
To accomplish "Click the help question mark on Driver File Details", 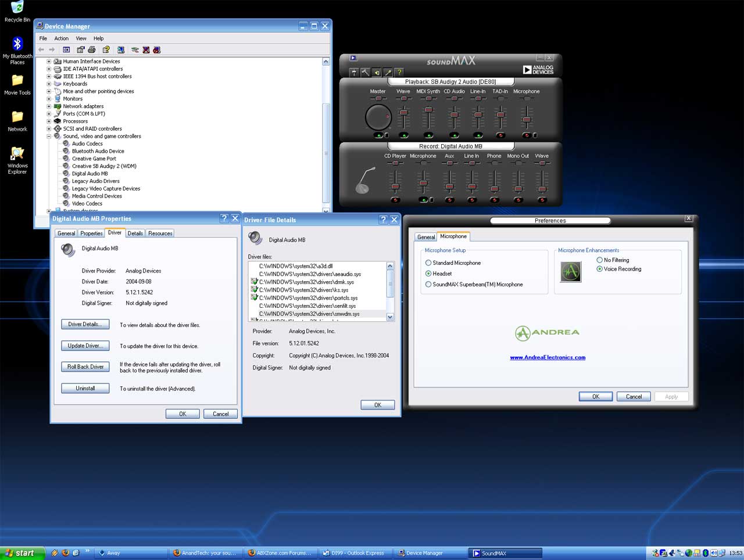I will 383,220.
